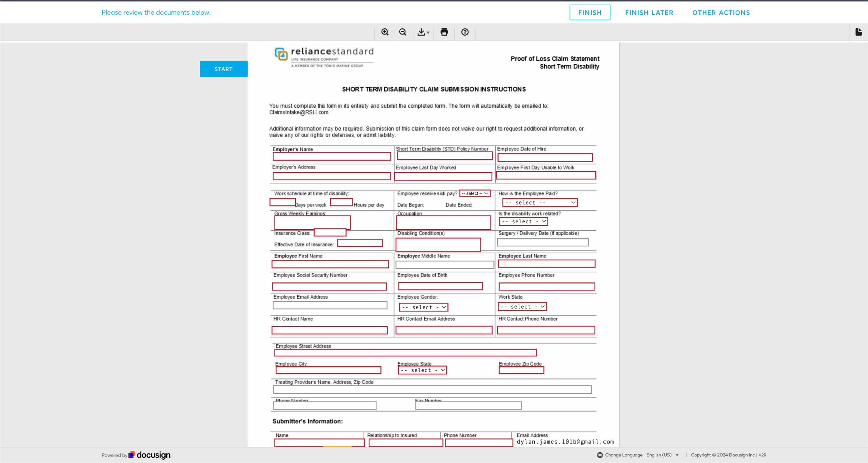868x463 pixels.
Task: Click submitter's Phone Number field
Action: click(x=479, y=443)
